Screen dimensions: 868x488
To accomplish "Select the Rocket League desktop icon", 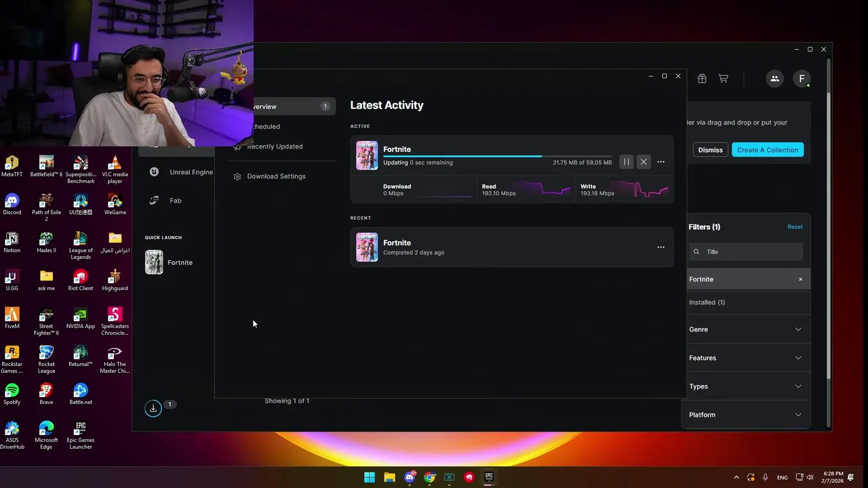I will pos(46,359).
